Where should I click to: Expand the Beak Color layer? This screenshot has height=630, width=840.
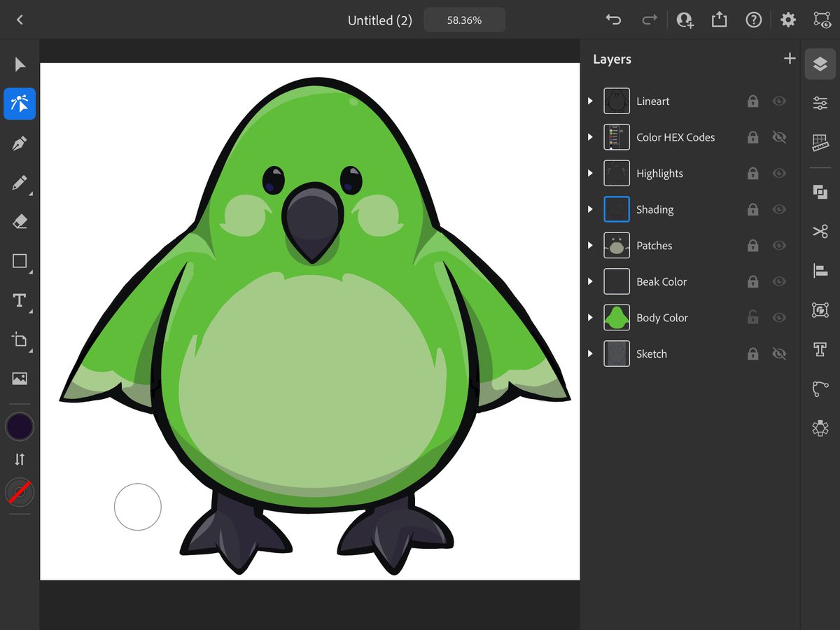point(590,281)
